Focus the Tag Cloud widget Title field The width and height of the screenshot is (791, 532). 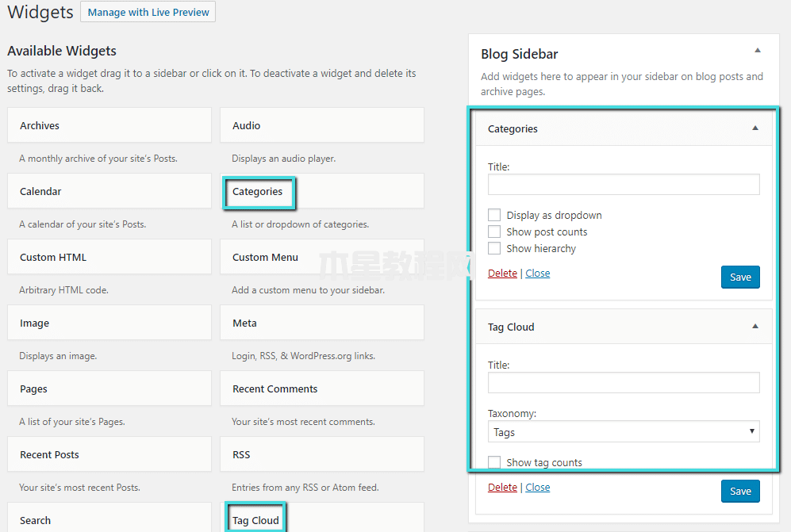[x=624, y=383]
